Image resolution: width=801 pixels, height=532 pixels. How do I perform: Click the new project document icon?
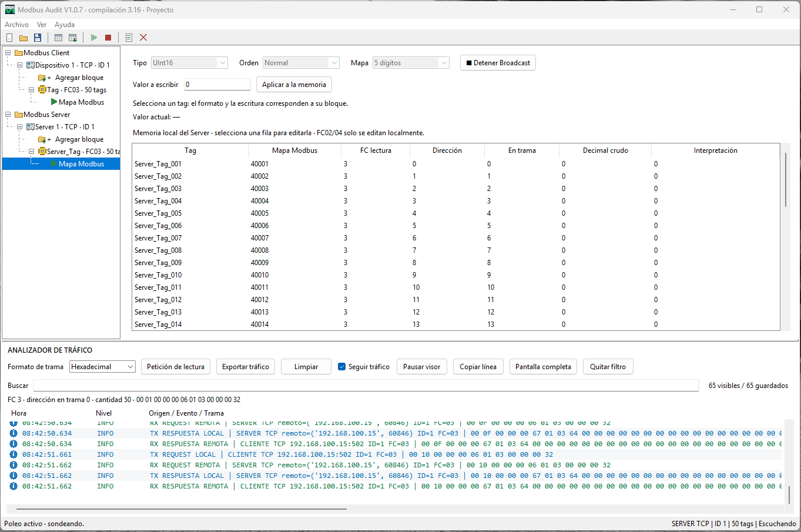[x=9, y=38]
